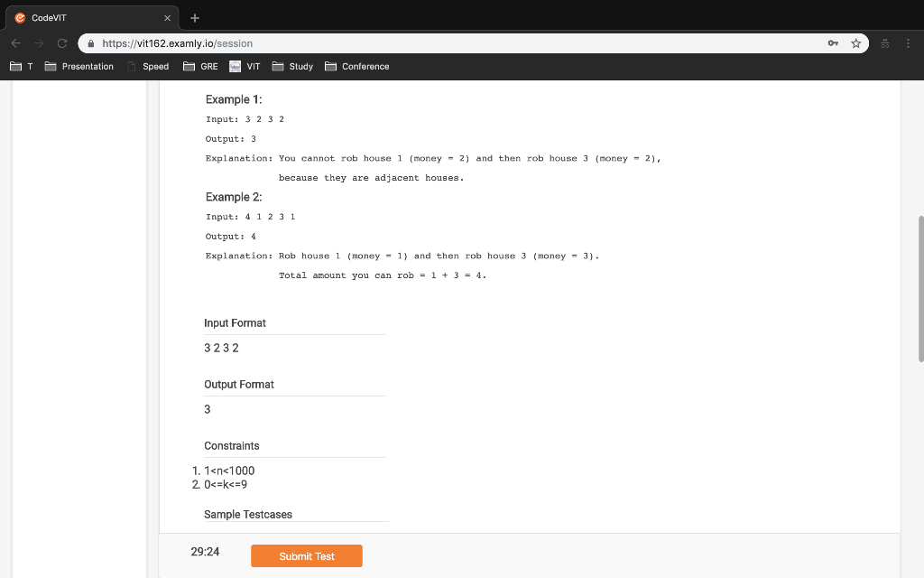This screenshot has height=578, width=924.
Task: Reload the exam session page
Action: point(61,42)
